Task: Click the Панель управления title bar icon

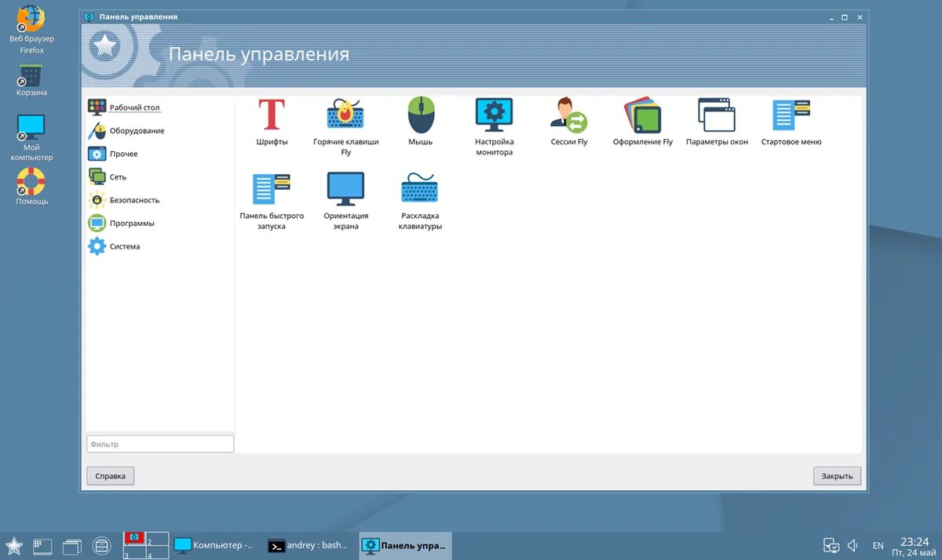Action: [x=89, y=16]
